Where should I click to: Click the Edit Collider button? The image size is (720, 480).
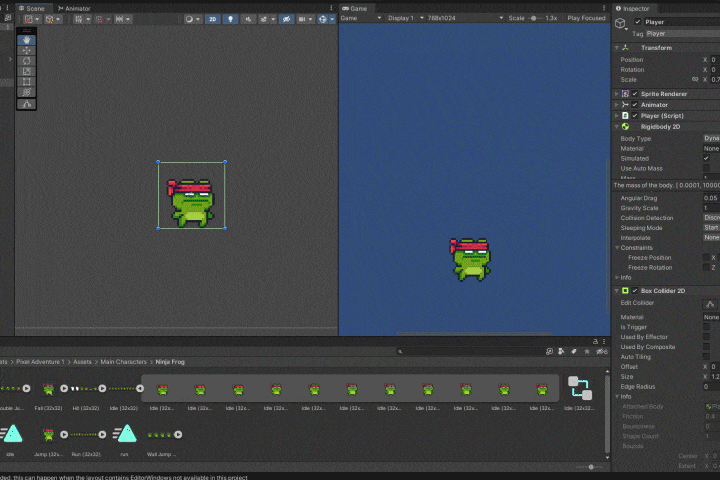(710, 304)
